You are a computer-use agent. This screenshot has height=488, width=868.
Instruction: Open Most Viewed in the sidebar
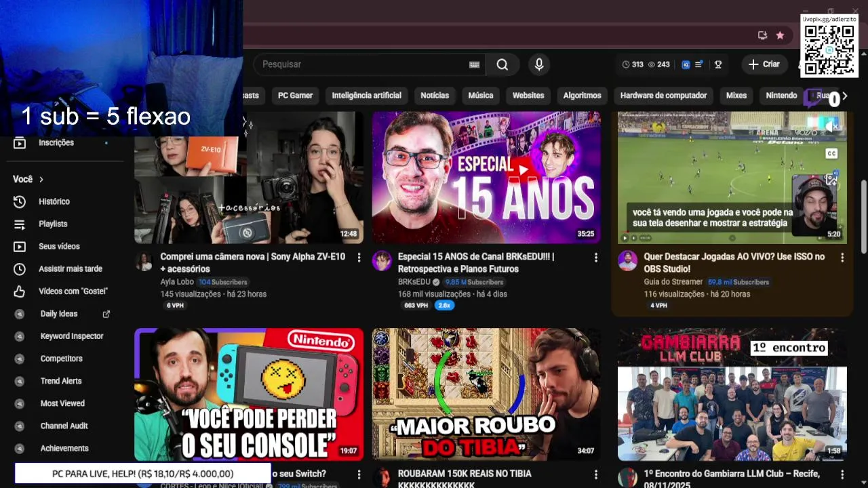pos(61,403)
